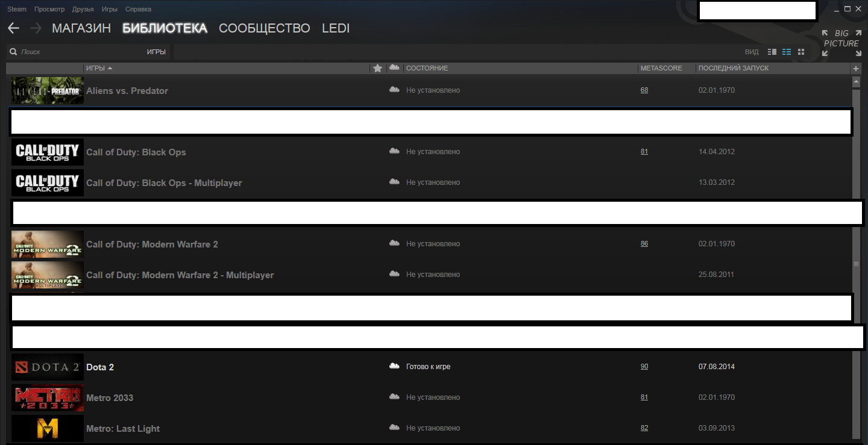Click in the Поиск search field

(81, 52)
